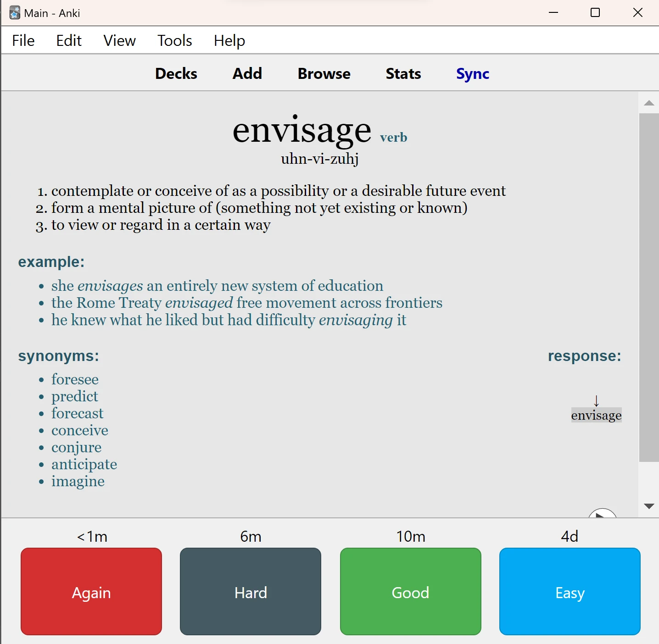Go to the Decks screen
This screenshot has width=659, height=644.
(x=176, y=74)
